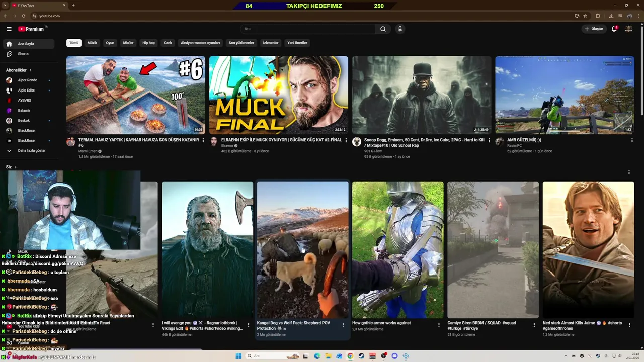Image resolution: width=644 pixels, height=362 pixels.
Task: Open Microsoft Edge from the taskbar
Action: (x=317, y=356)
